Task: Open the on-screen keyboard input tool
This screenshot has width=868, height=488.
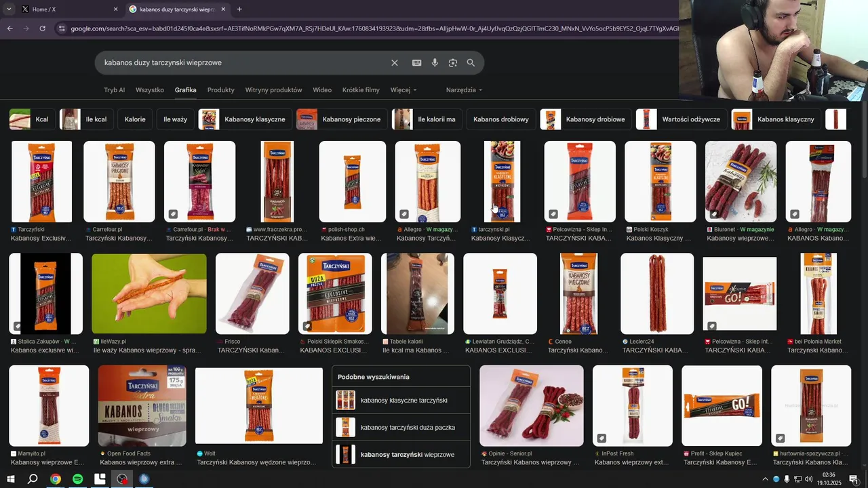Action: [x=417, y=62]
